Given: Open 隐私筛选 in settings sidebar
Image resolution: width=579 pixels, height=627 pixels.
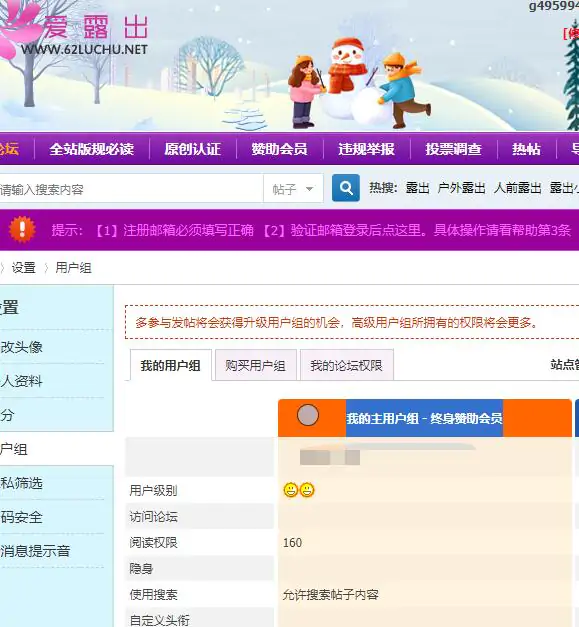Looking at the screenshot, I should point(21,483).
